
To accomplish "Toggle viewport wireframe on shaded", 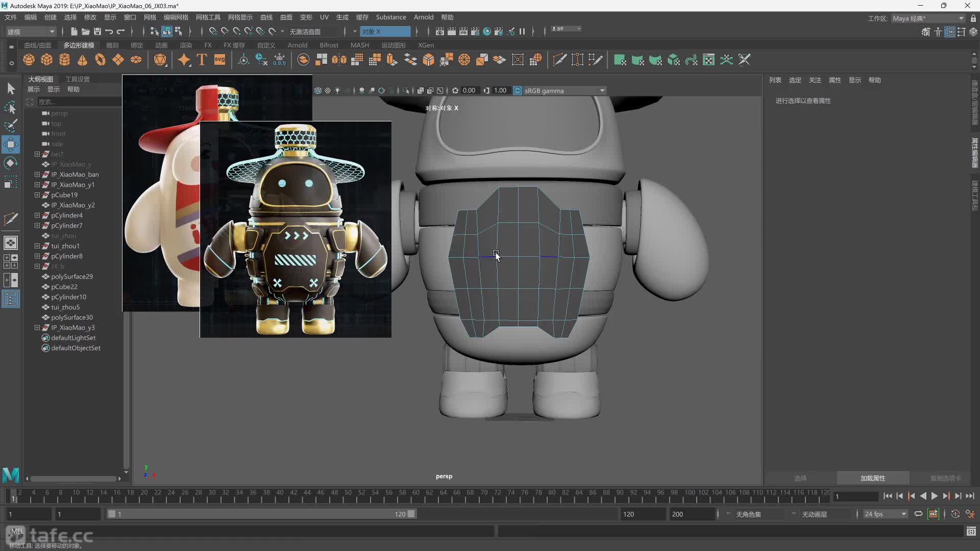I will pyautogui.click(x=317, y=90).
